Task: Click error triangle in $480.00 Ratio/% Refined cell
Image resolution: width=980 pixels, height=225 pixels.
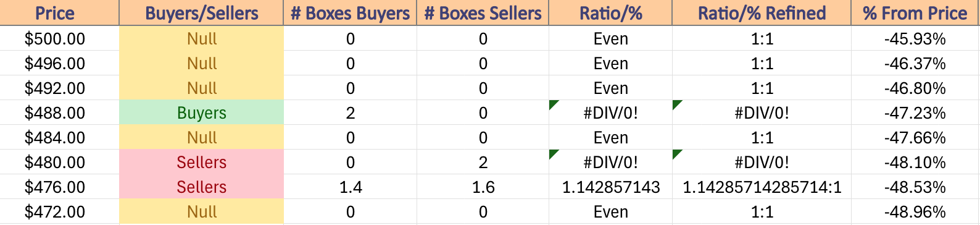Action: point(676,154)
